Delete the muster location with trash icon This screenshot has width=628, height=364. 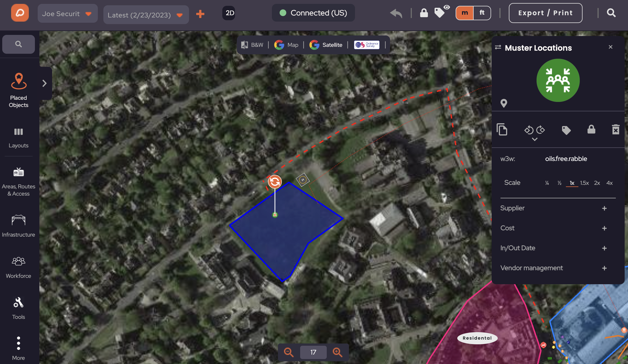point(616,130)
